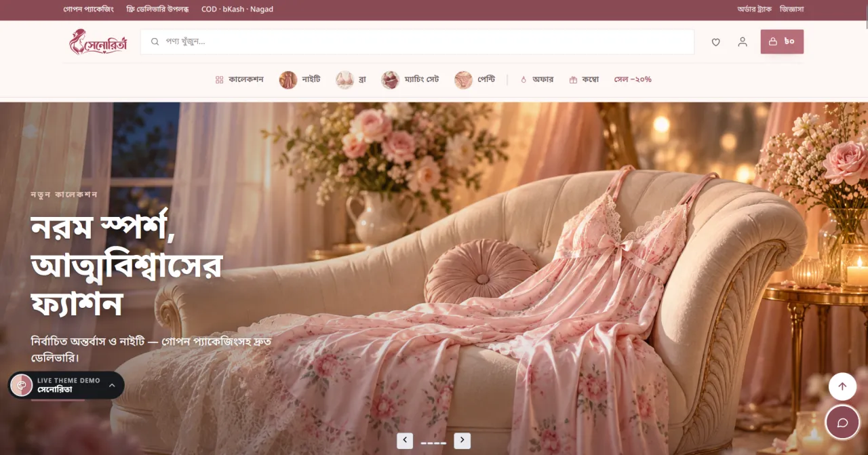Focus the পণ্য খুঁজুন search field
Screen dimensions: 868x455
pos(417,41)
